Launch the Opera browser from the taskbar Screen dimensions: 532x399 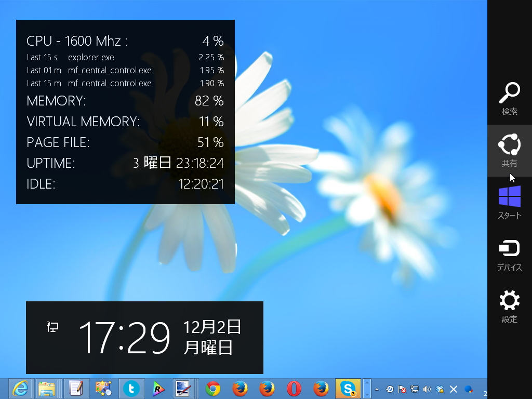[294, 389]
